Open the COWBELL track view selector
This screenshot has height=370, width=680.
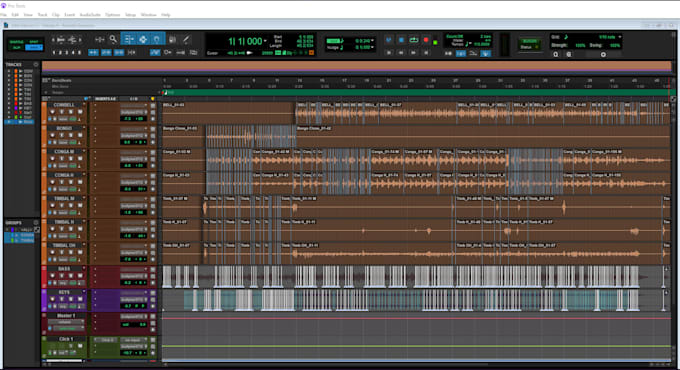(x=63, y=119)
